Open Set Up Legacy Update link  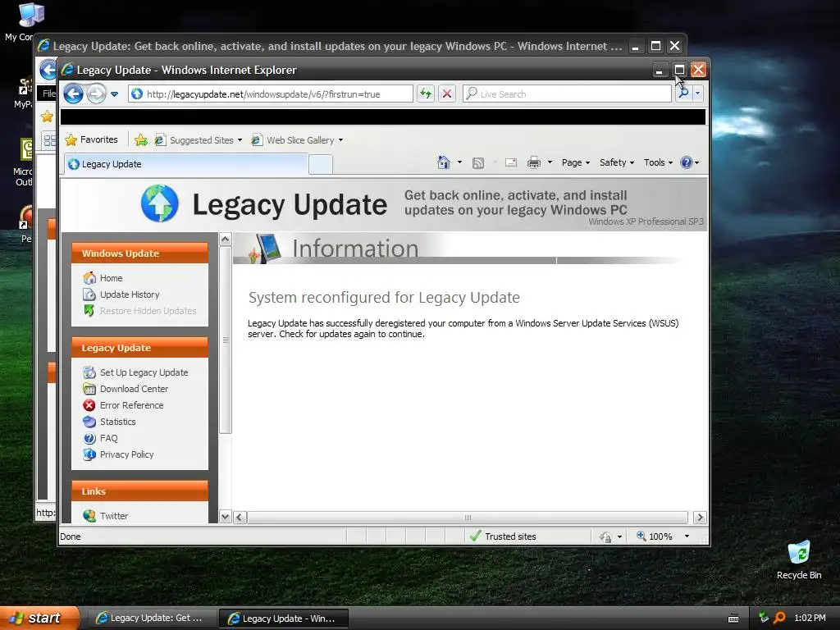point(144,372)
